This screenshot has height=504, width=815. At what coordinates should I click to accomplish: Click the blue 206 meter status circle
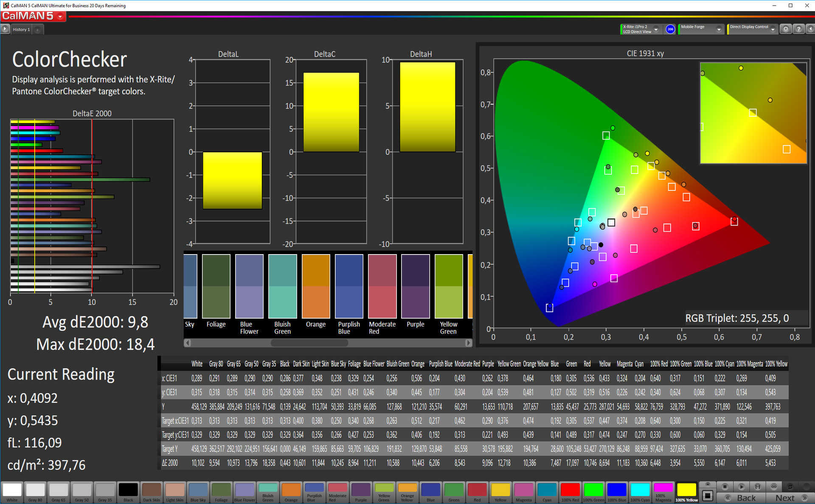[x=670, y=29]
